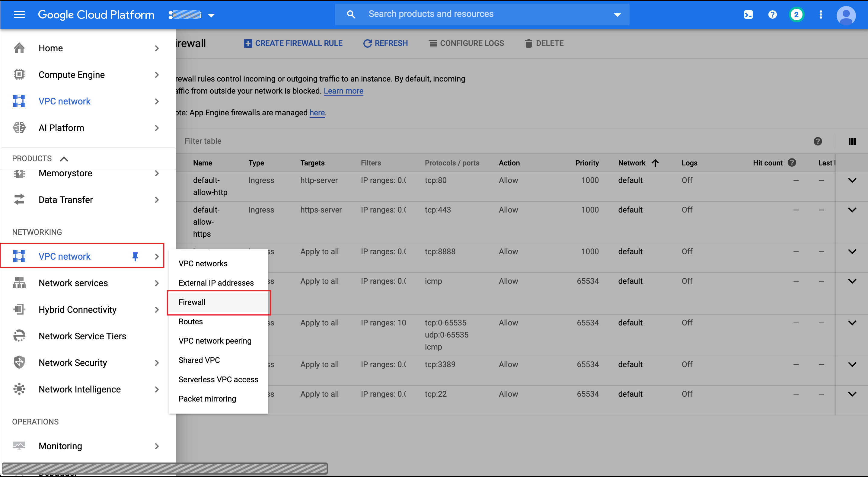Click the DELETE button
868x477 pixels.
[x=544, y=43]
